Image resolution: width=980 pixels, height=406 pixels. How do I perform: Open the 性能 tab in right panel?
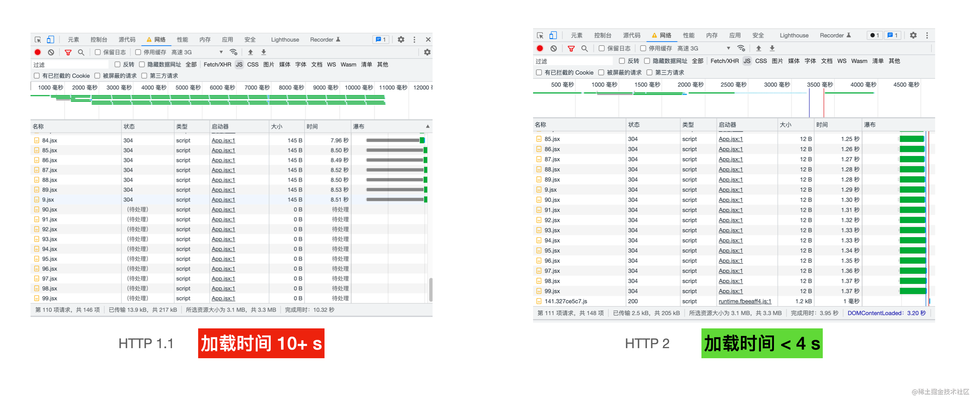click(689, 36)
